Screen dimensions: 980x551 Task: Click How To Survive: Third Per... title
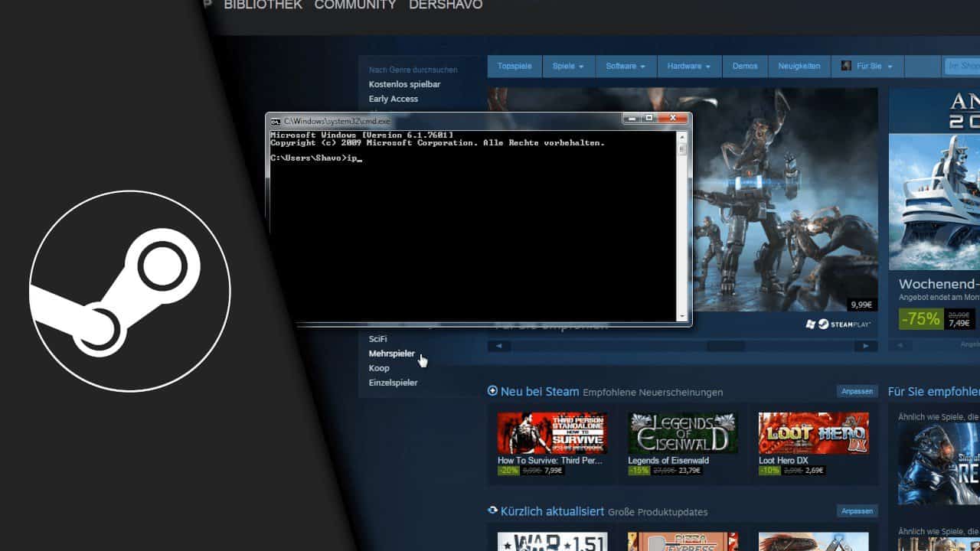pyautogui.click(x=550, y=461)
